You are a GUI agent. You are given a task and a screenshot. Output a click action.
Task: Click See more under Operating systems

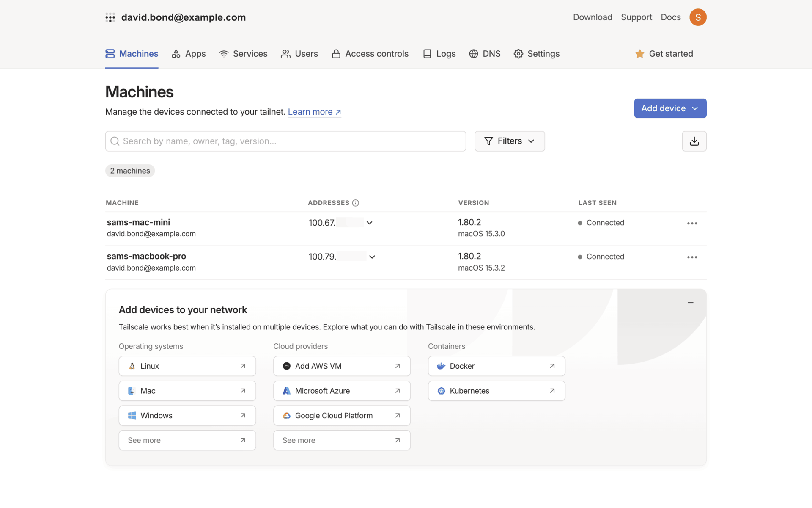tap(187, 440)
